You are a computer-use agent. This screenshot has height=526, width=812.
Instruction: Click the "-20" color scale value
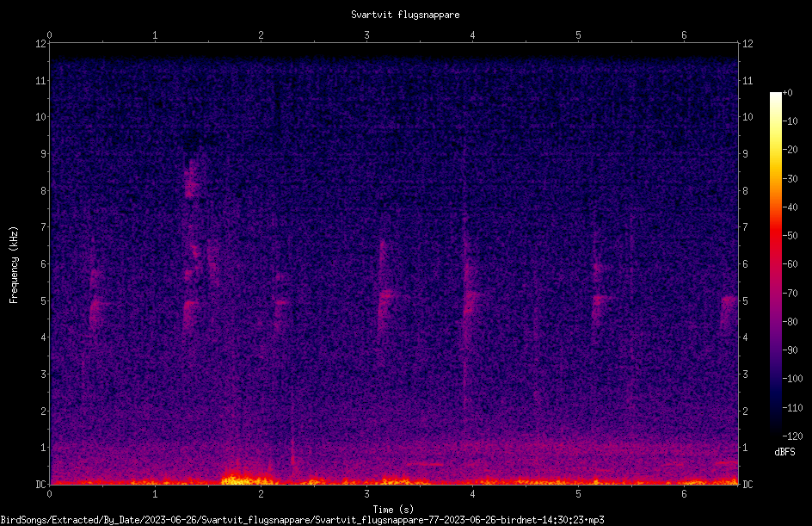tap(790, 150)
